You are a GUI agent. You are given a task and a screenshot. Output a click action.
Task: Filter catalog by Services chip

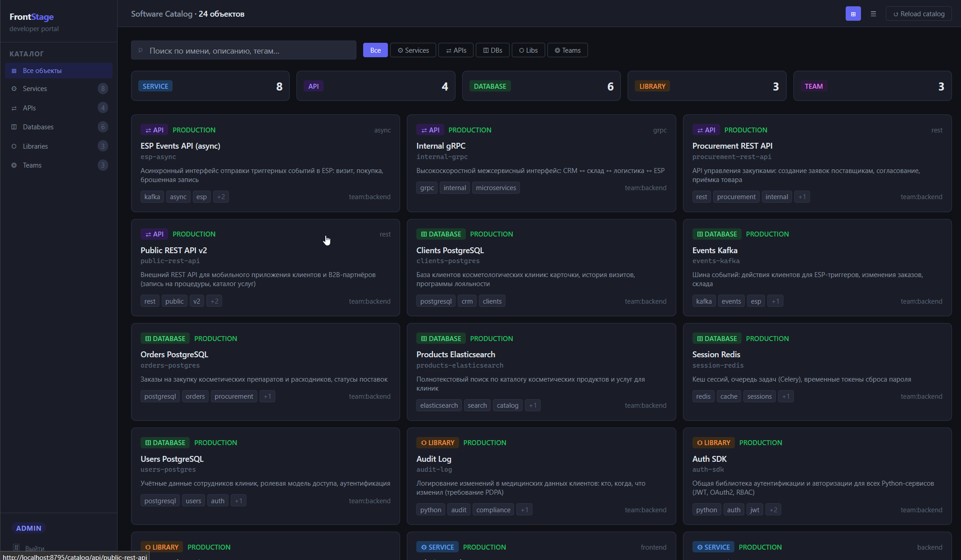coord(413,50)
